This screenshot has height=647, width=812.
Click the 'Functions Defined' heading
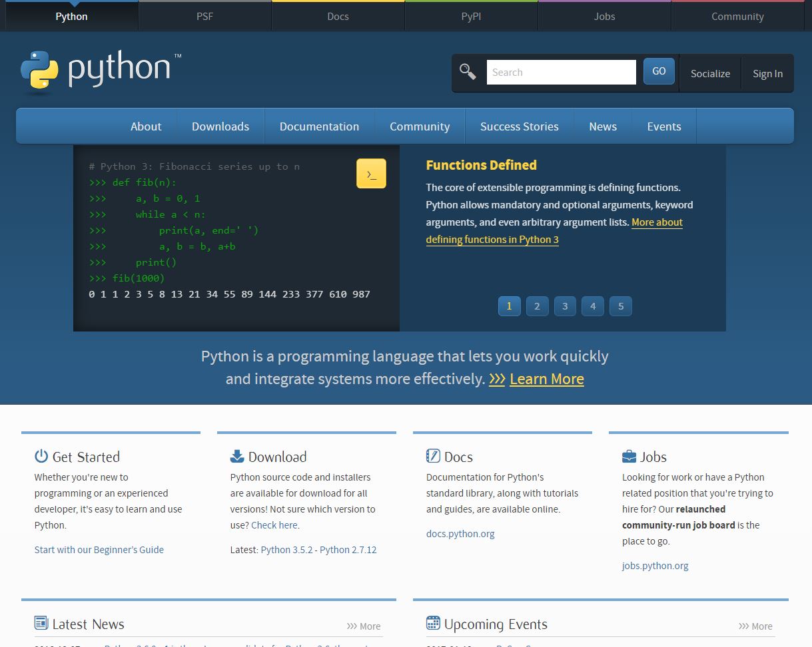point(481,165)
